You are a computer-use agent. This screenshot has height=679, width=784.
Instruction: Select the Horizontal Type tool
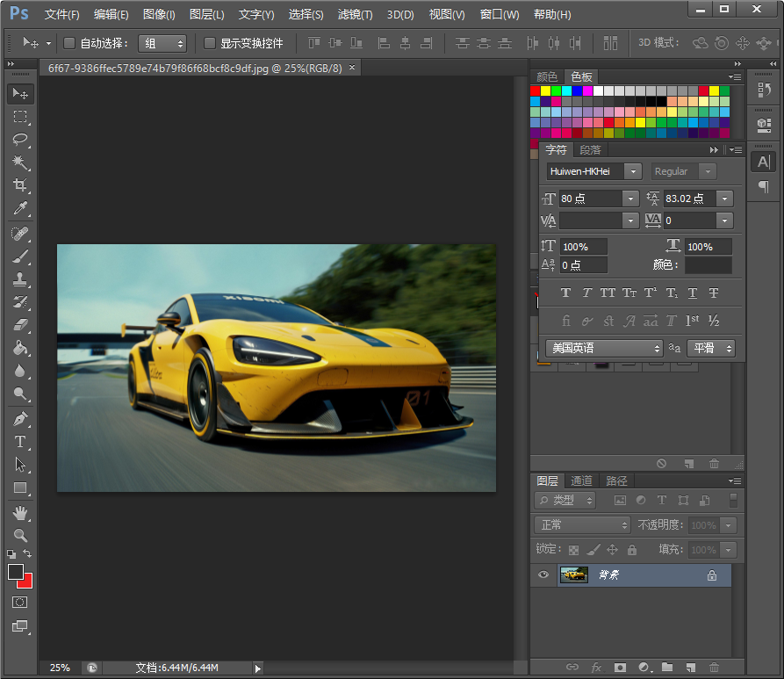click(x=20, y=442)
